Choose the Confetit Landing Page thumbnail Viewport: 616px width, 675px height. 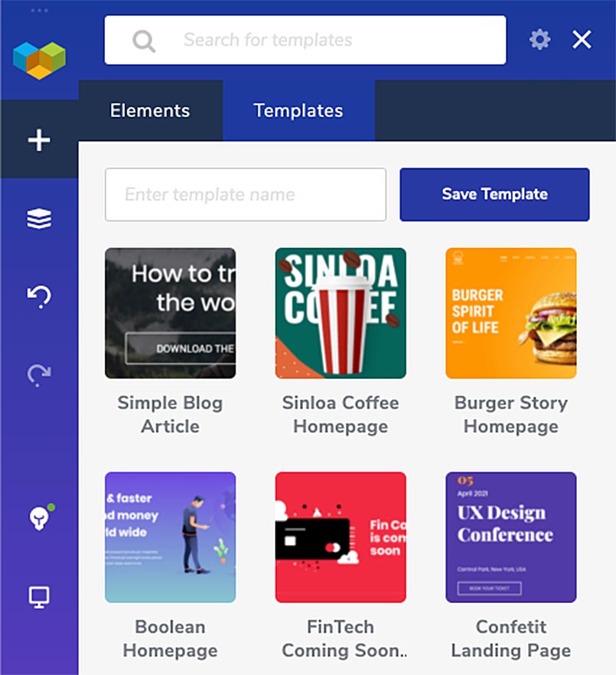point(511,537)
